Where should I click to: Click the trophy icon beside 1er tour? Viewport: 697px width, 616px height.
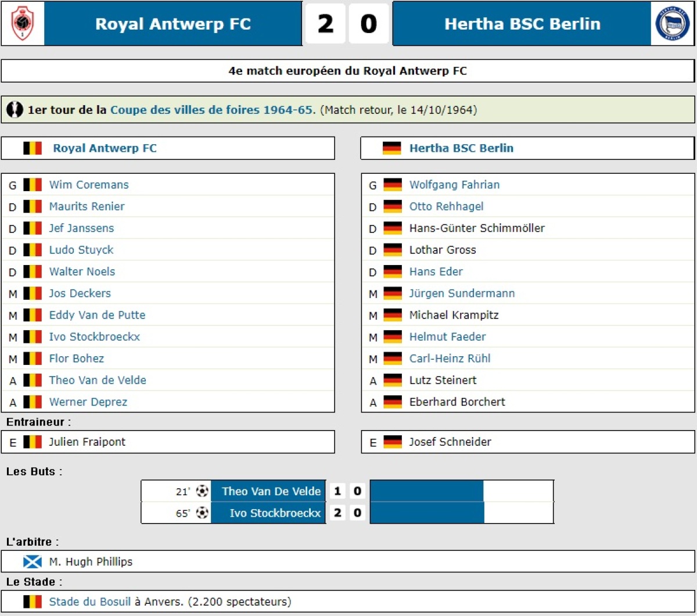click(15, 110)
